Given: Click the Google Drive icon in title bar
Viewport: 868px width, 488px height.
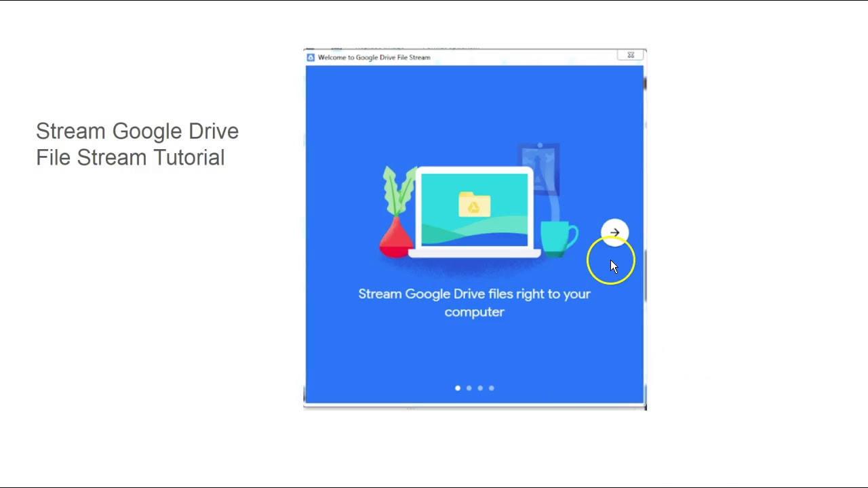Looking at the screenshot, I should pyautogui.click(x=311, y=58).
